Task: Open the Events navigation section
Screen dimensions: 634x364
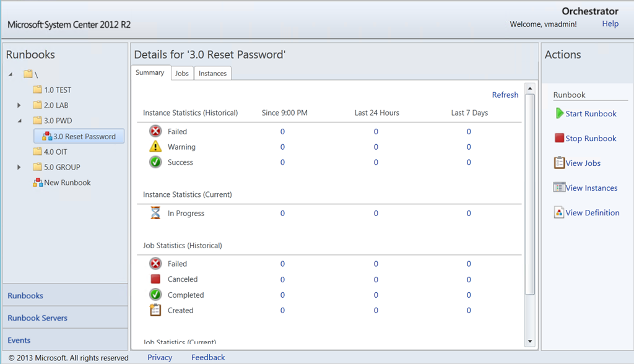Action: coord(19,340)
